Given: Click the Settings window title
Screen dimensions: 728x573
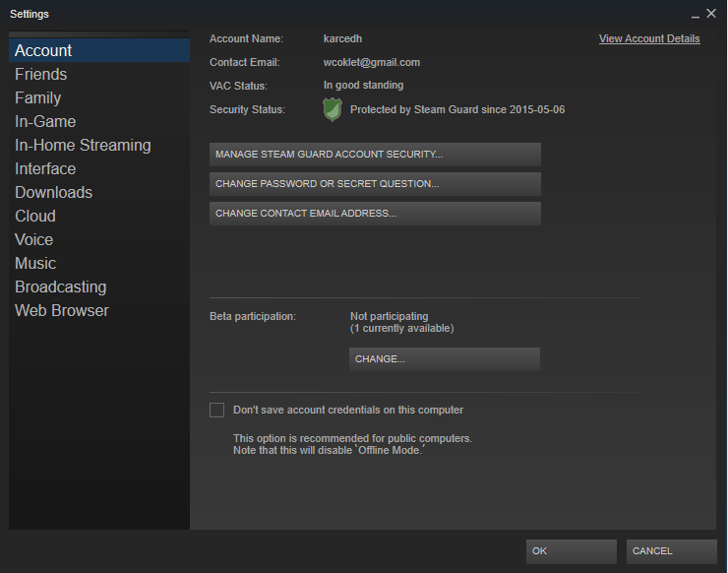Looking at the screenshot, I should [x=30, y=14].
